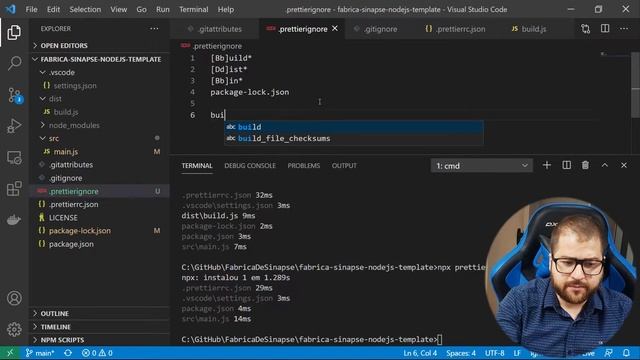Viewport: 640px width, 360px height.
Task: Click feedback icon in status bar
Action: point(609,353)
